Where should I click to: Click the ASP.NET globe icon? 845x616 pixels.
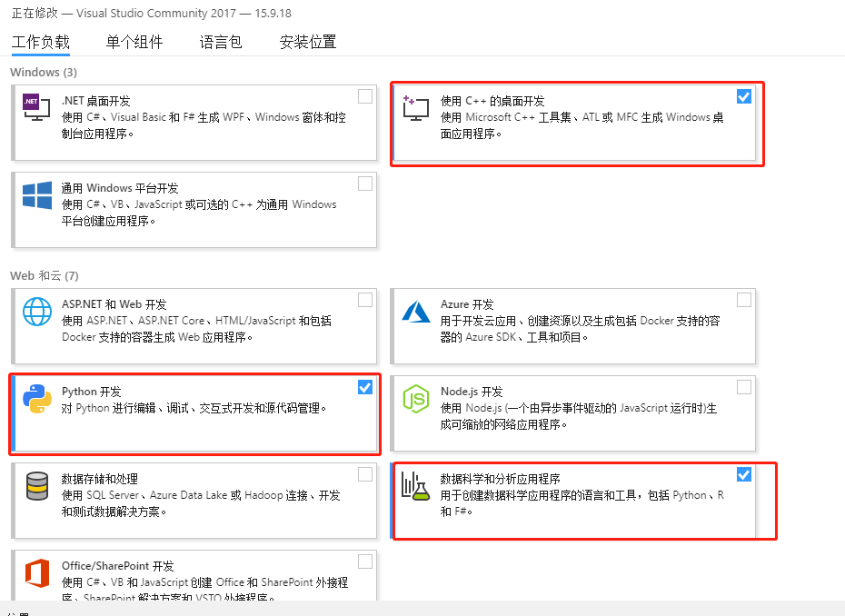[x=37, y=312]
